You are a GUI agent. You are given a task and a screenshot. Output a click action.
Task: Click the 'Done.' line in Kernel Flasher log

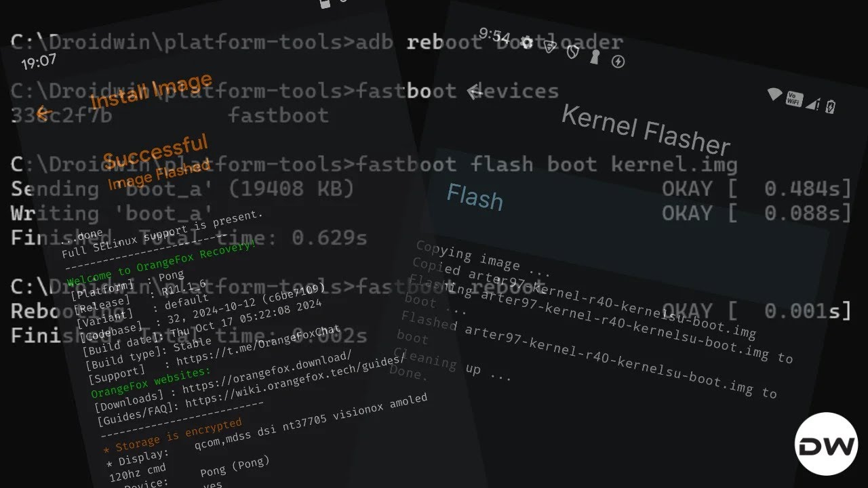point(410,372)
